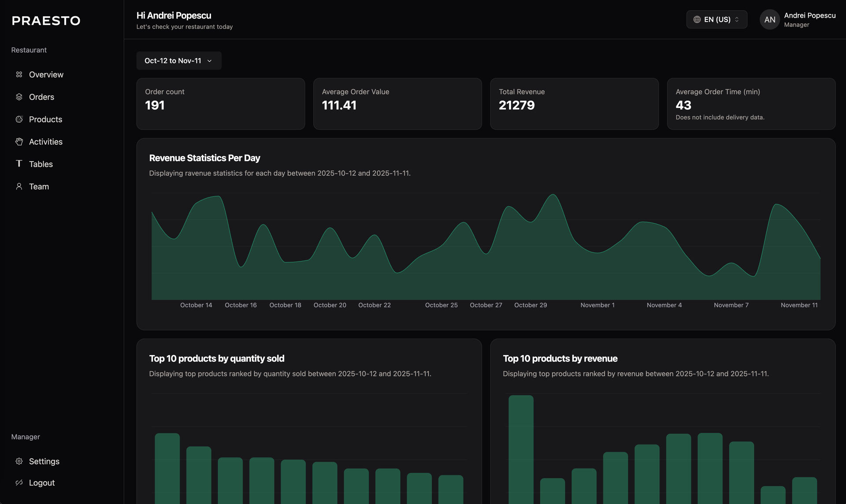Select Team in the sidebar

pyautogui.click(x=39, y=186)
